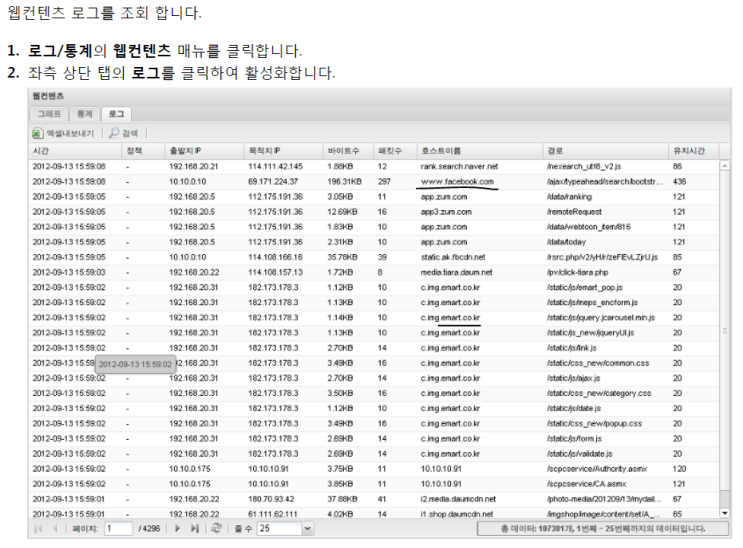Click the 정책 column header
The width and height of the screenshot is (743, 548).
pyautogui.click(x=143, y=151)
